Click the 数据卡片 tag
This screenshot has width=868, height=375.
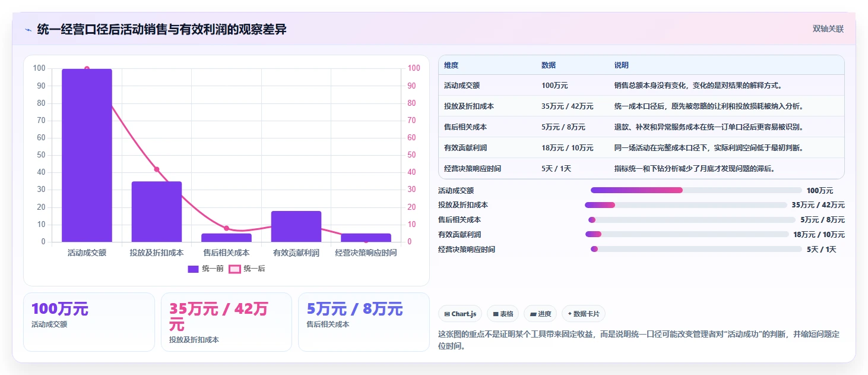[584, 314]
